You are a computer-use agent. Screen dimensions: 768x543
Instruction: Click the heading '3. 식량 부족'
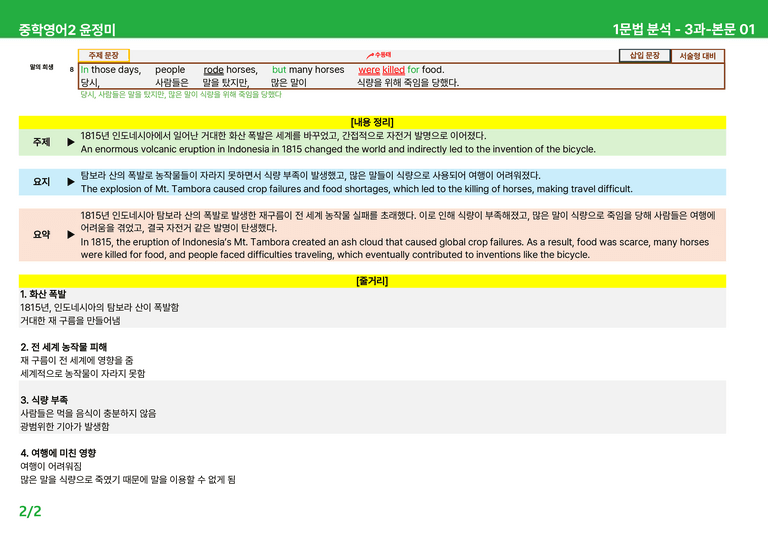click(44, 400)
